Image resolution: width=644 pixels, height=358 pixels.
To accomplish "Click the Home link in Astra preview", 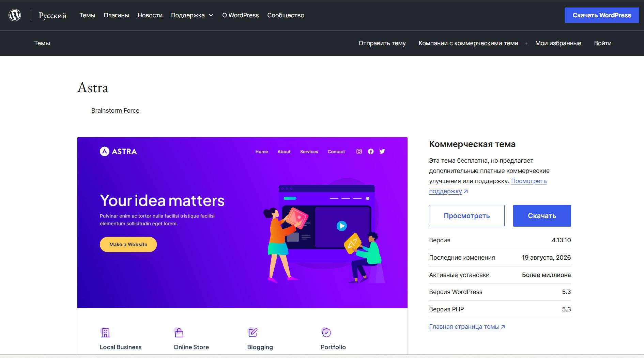I will (x=262, y=152).
